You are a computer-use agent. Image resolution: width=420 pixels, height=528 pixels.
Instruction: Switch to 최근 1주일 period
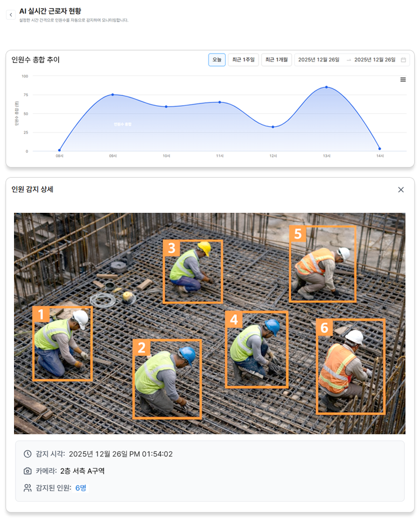click(243, 60)
